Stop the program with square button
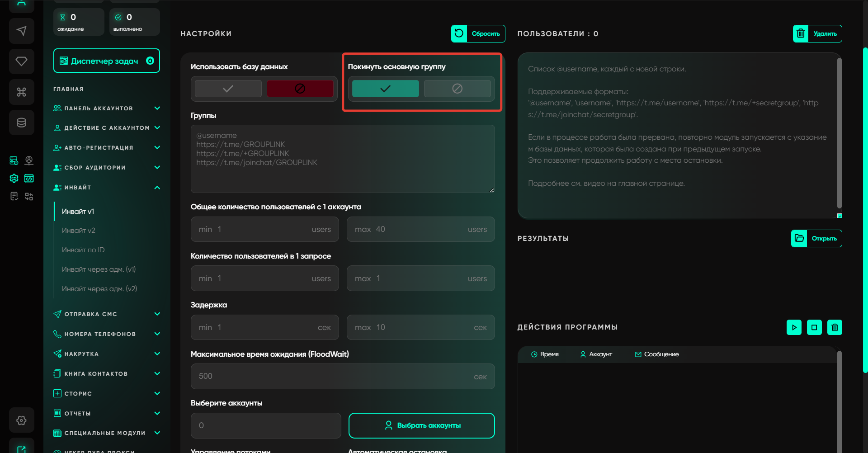The height and width of the screenshot is (453, 868). tap(814, 327)
